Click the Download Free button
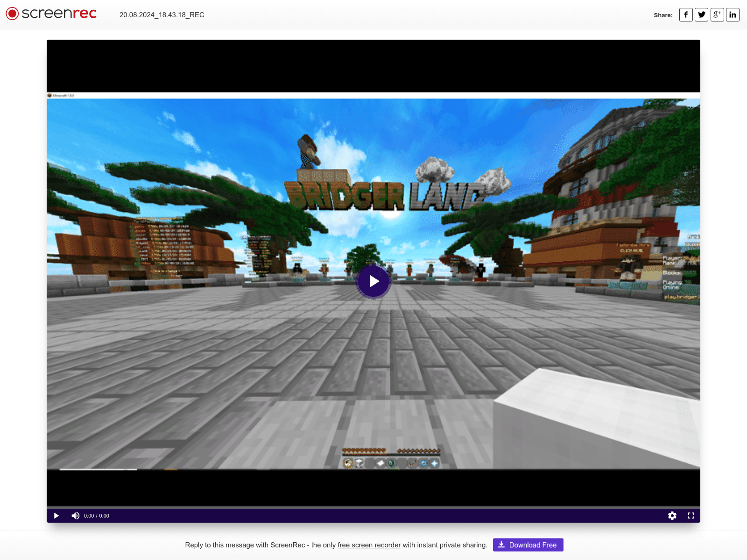 (528, 545)
